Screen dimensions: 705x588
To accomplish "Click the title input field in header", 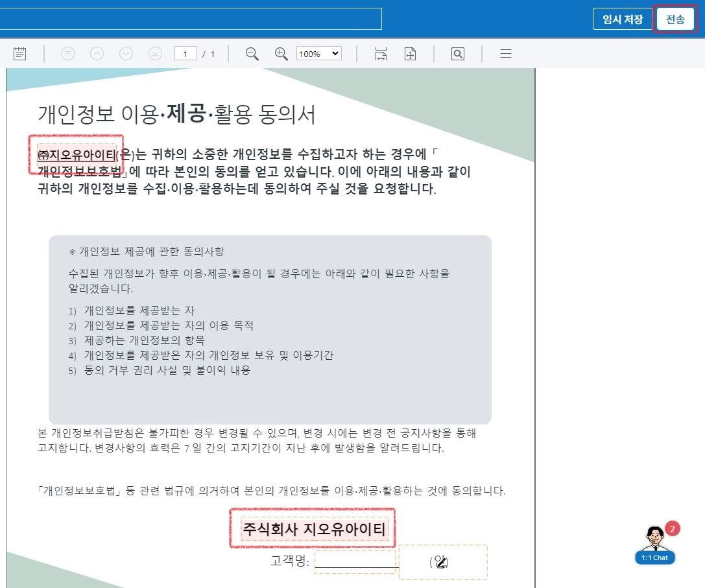I will [x=191, y=19].
